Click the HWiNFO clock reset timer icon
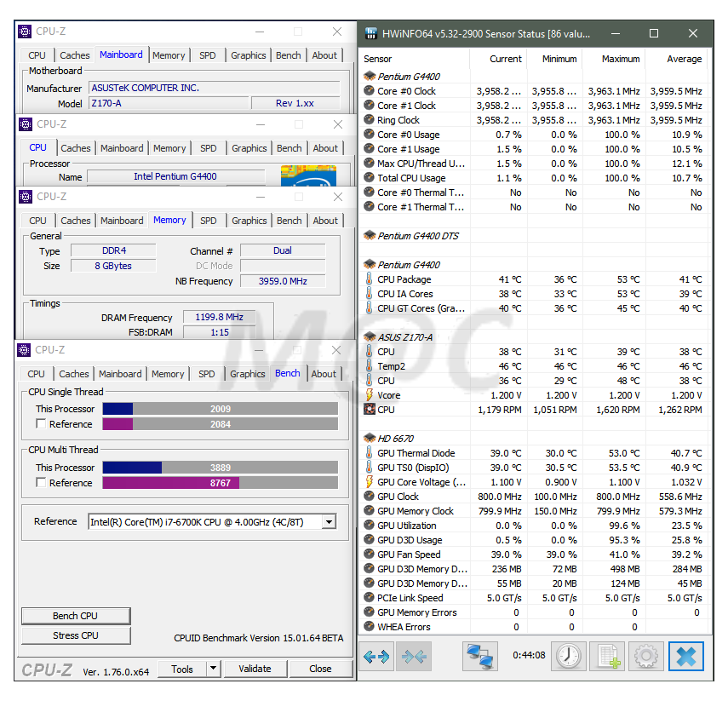Image resolution: width=728 pixels, height=701 pixels. click(568, 657)
